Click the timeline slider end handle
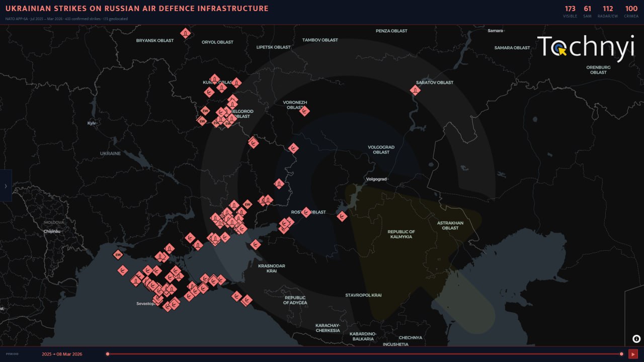644x362 pixels. pos(621,354)
